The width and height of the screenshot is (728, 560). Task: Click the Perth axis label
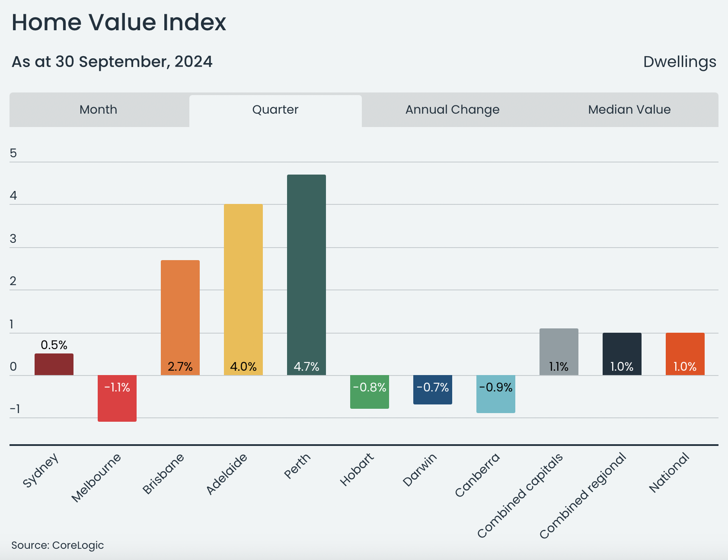(x=297, y=466)
